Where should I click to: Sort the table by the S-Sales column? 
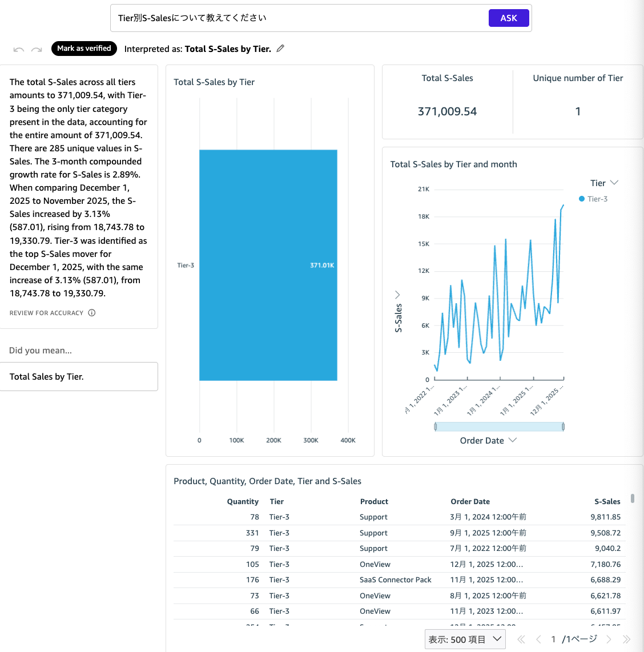pyautogui.click(x=607, y=501)
